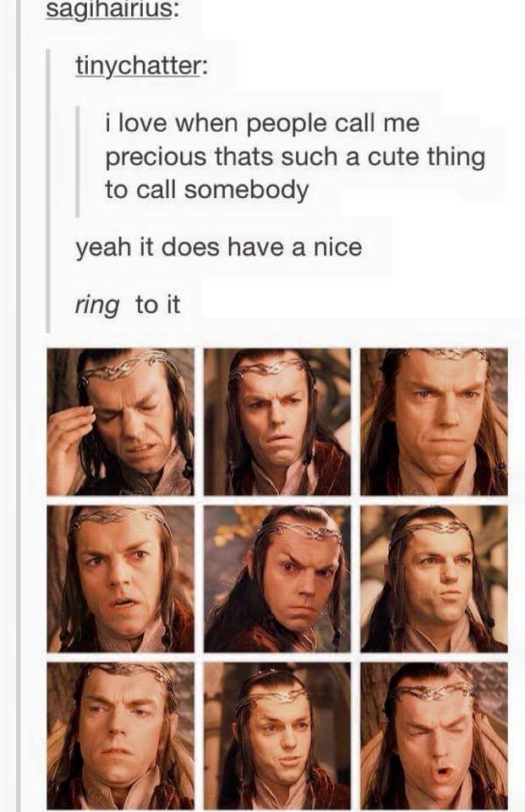Click the reply 'yeah it does have a nice'
This screenshot has height=812, width=525.
pyautogui.click(x=218, y=246)
